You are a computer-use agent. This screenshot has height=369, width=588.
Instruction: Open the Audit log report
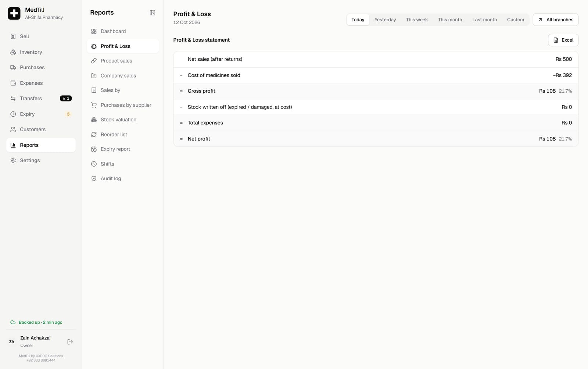[x=123, y=178]
